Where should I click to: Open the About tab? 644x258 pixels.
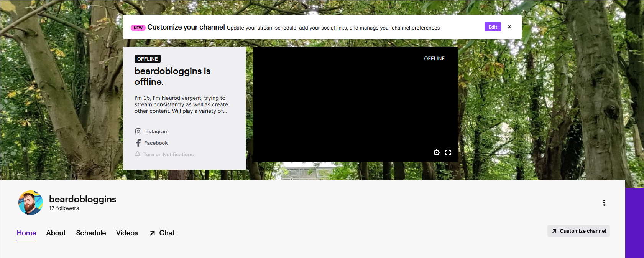pos(56,233)
